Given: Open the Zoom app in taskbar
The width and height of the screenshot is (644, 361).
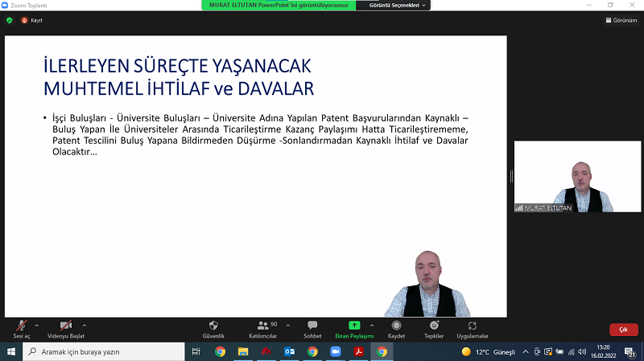Looking at the screenshot, I should coord(335,352).
